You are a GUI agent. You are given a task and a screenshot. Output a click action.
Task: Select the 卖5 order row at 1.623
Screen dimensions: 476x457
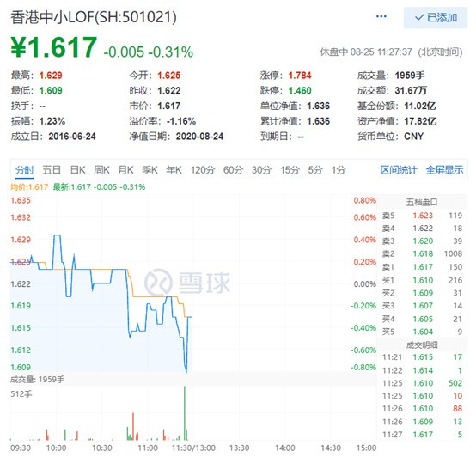[x=422, y=216]
